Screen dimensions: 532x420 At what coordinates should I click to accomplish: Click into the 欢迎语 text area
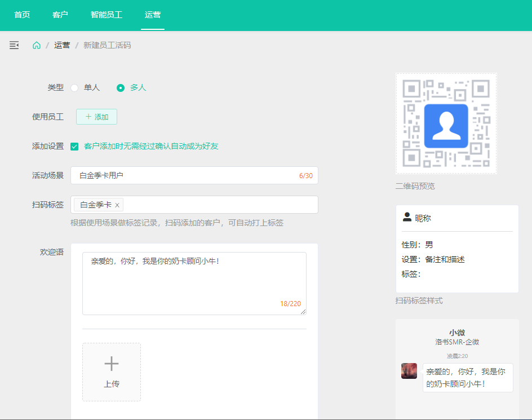coord(194,284)
